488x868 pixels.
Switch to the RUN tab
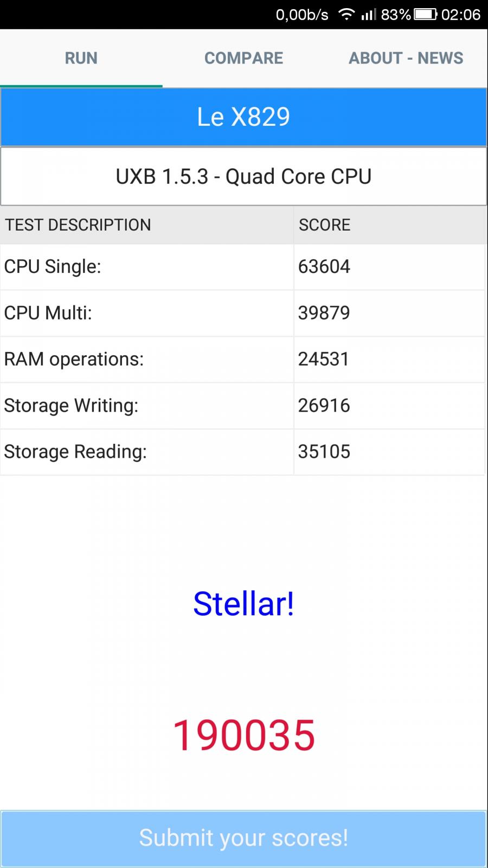[x=81, y=58]
